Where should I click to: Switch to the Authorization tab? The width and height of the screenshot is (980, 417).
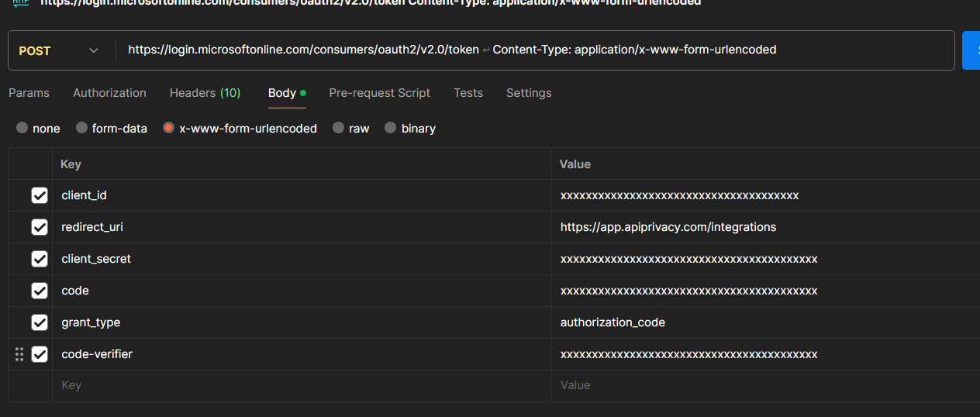click(109, 93)
